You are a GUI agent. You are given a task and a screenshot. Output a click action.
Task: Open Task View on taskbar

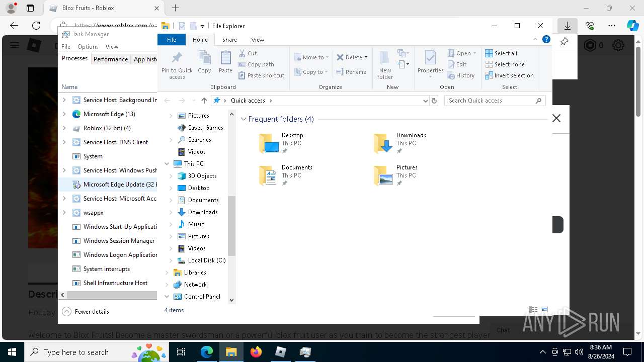point(181,352)
